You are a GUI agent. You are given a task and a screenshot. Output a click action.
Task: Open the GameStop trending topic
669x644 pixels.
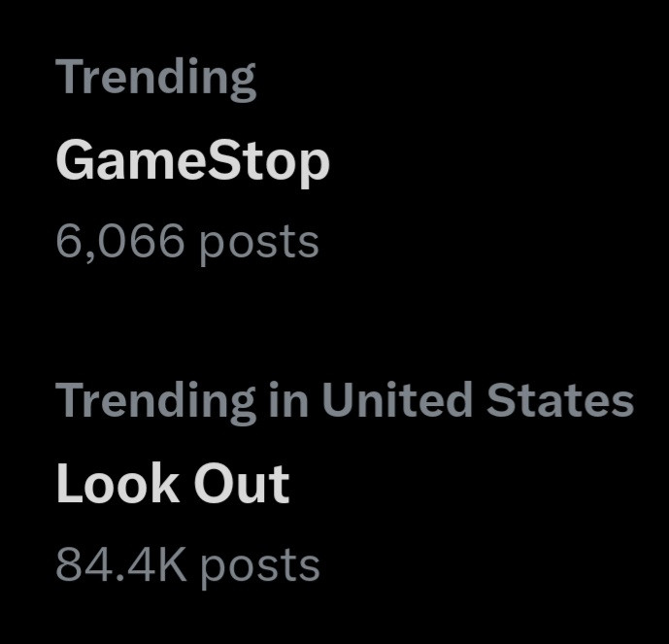tap(192, 161)
